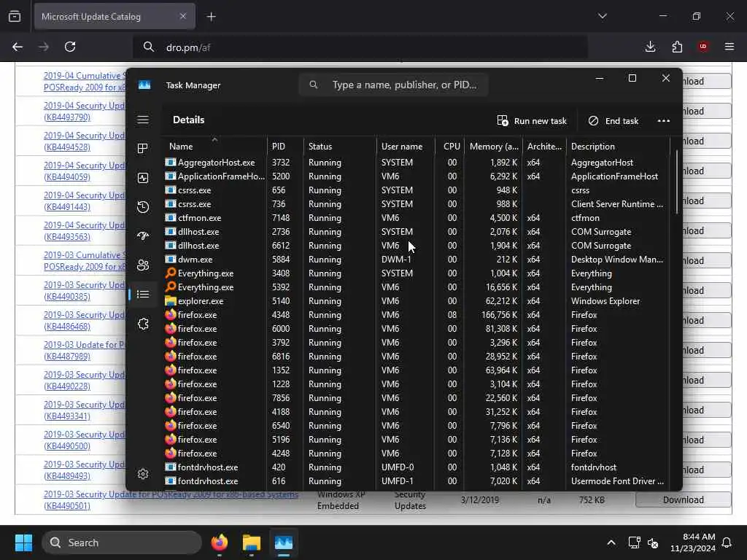The width and height of the screenshot is (747, 560).
Task: Select the Microsoft Update Catalog tab
Action: coord(115,17)
